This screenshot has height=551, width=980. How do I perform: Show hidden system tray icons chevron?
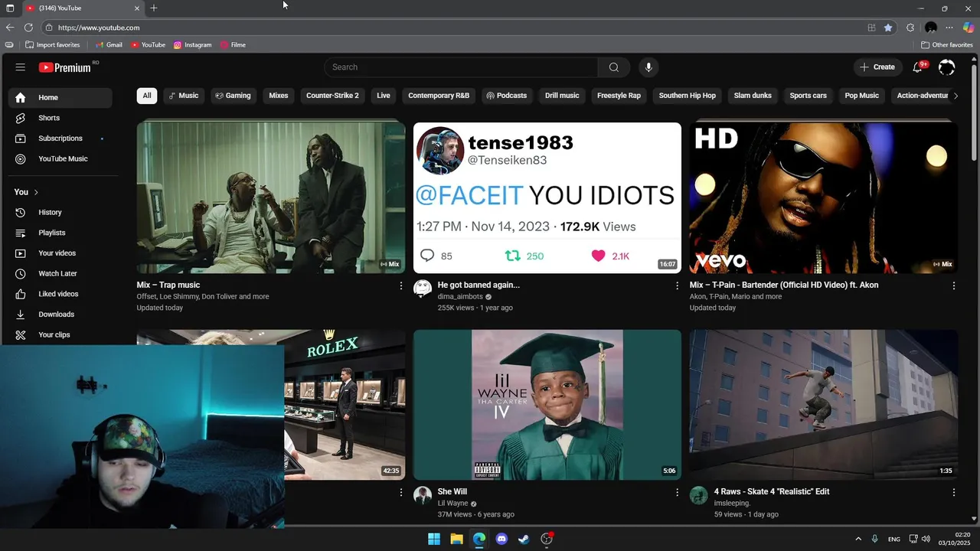click(x=857, y=539)
